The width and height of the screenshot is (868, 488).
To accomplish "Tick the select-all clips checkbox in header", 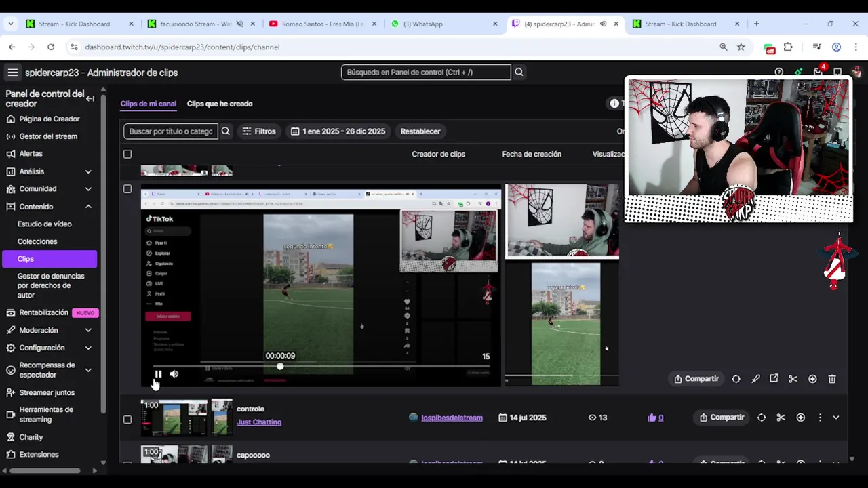I will tap(127, 154).
